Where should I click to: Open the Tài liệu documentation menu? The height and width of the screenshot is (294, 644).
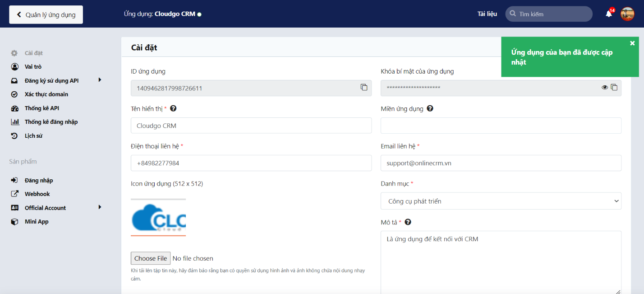pos(488,14)
